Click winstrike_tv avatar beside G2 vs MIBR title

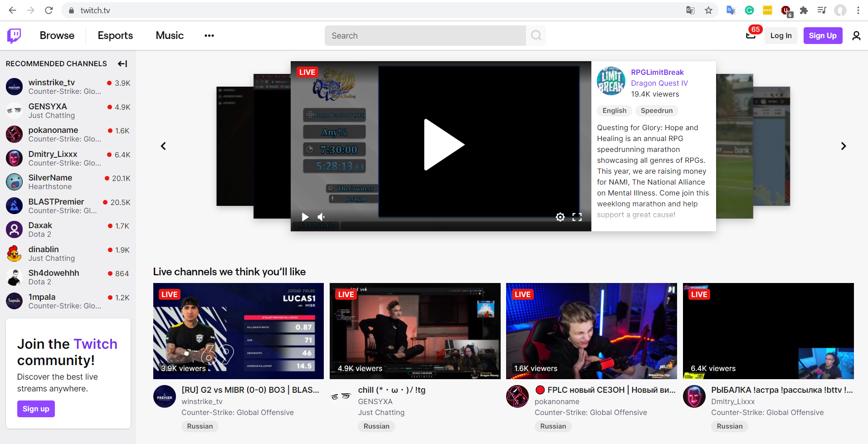click(165, 396)
